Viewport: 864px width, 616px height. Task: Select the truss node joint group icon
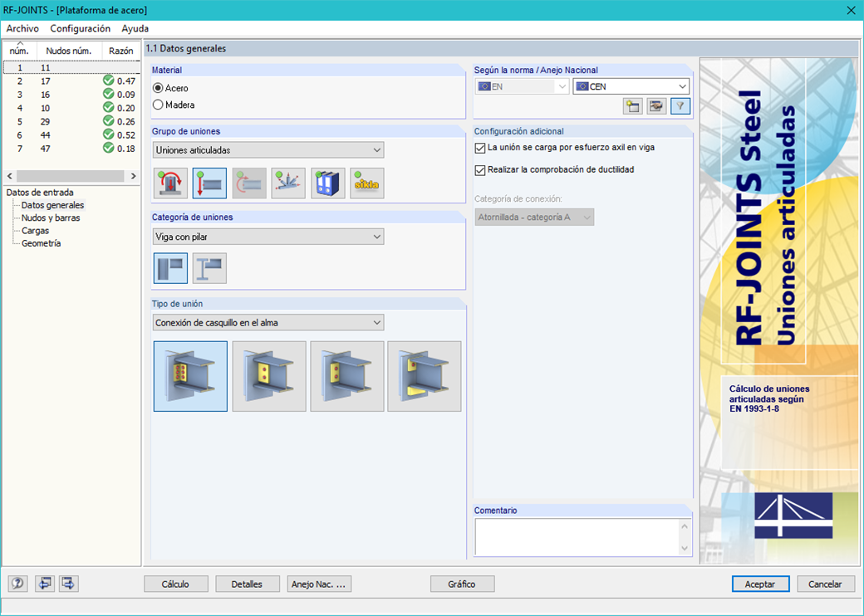click(x=287, y=183)
